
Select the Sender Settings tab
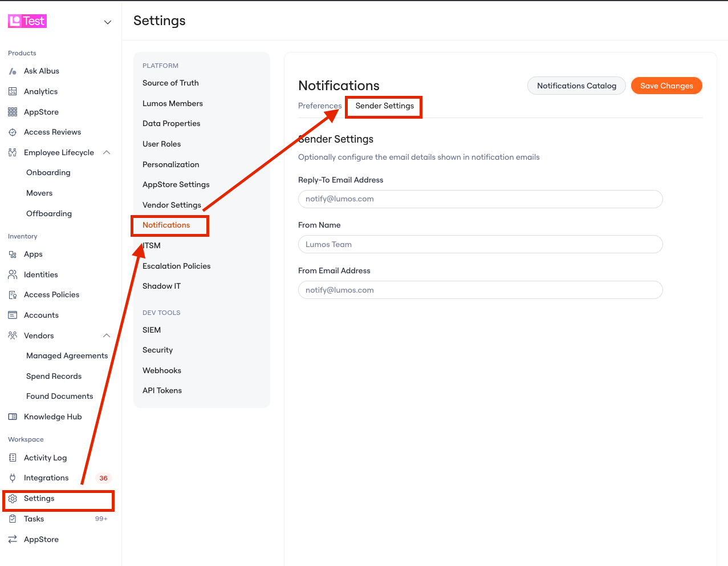click(385, 106)
